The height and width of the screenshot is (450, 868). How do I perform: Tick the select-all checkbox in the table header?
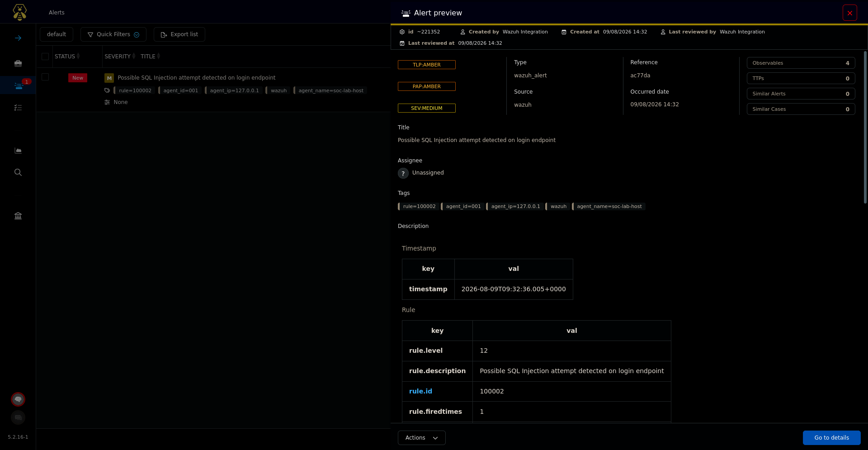[45, 57]
